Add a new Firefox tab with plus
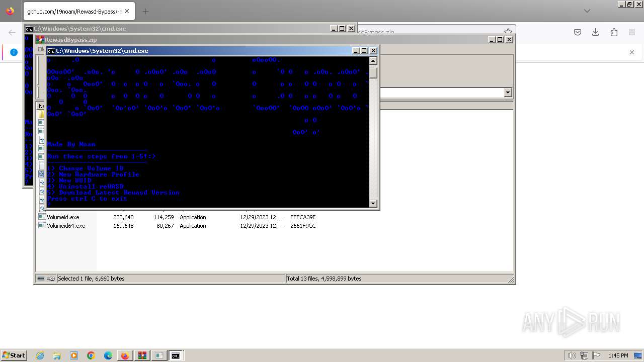The image size is (644, 362). (146, 11)
